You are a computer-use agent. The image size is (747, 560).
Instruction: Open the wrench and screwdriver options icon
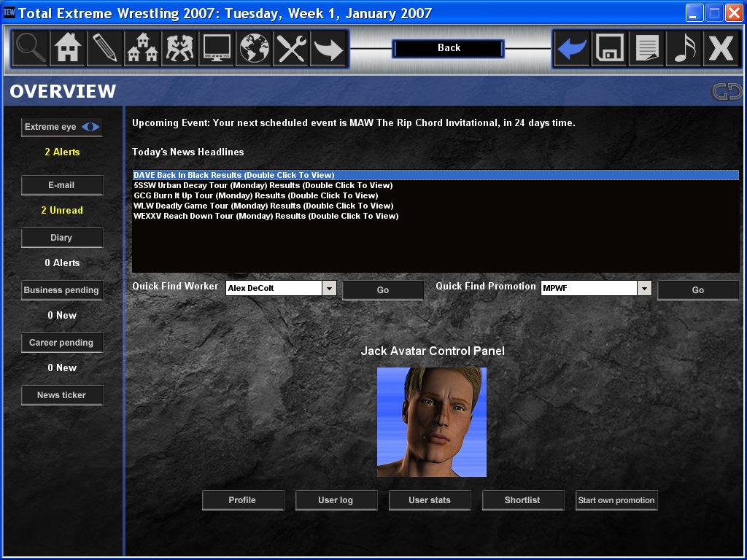click(x=291, y=49)
